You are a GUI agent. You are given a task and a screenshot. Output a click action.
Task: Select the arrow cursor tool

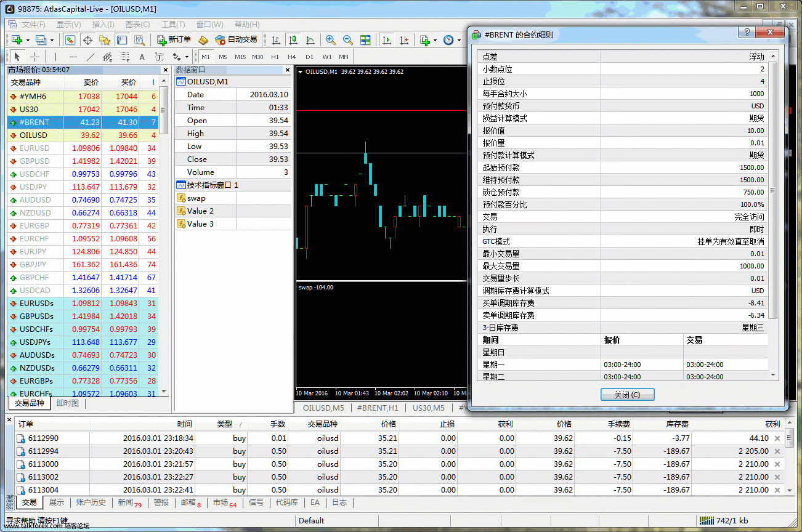[17, 57]
